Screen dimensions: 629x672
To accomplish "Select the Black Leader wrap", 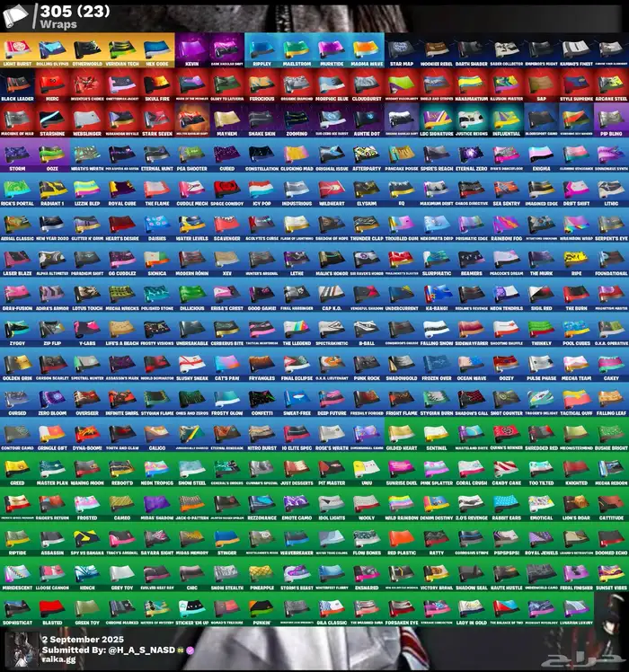I will (17, 85).
